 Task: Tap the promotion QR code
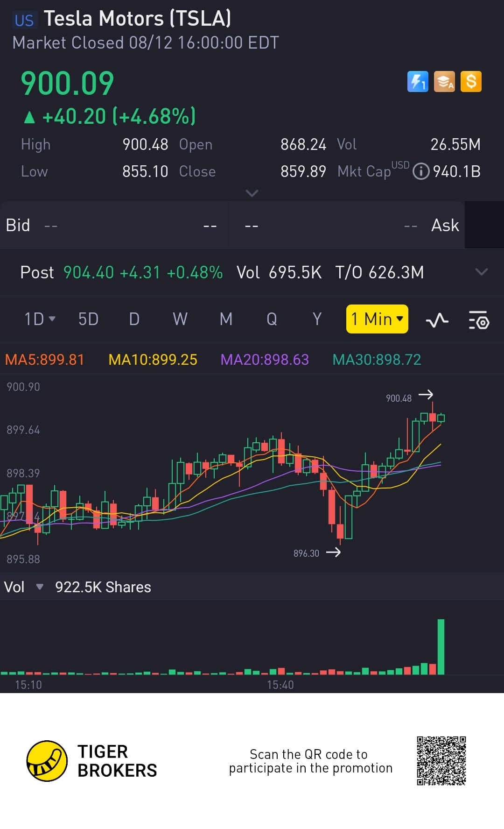pyautogui.click(x=441, y=761)
